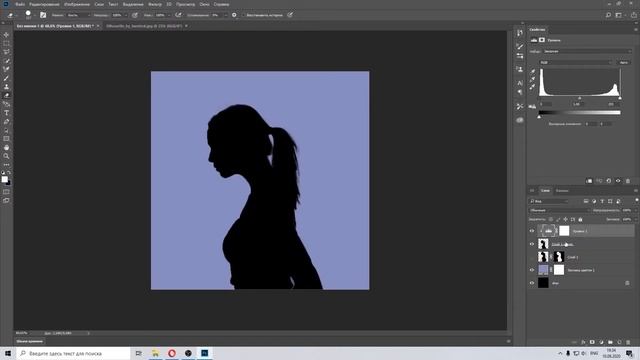Open layer blending mode dropdown
The height and width of the screenshot is (360, 640).
click(x=560, y=210)
